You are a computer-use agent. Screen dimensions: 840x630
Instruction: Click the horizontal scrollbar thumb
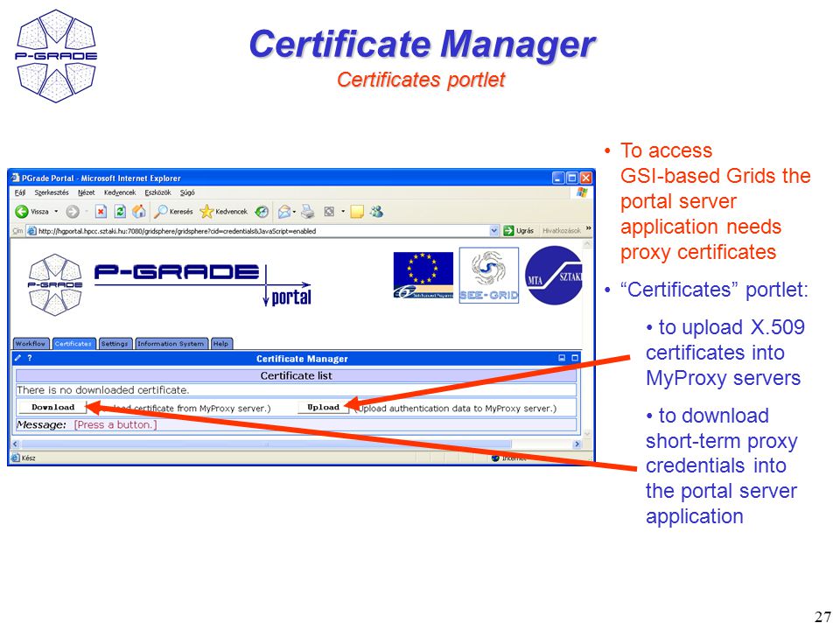[266, 444]
